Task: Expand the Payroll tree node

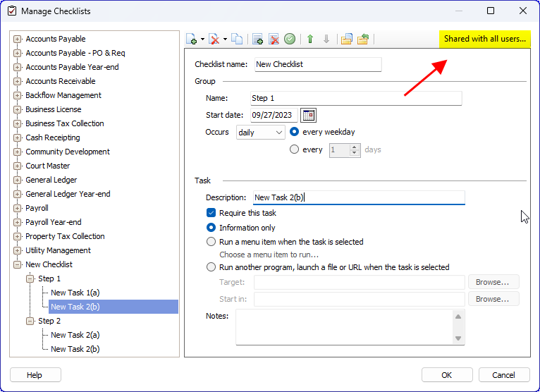Action: pos(18,208)
